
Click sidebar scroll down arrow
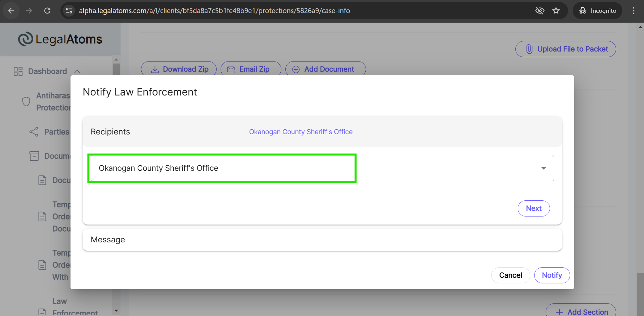[116, 311]
